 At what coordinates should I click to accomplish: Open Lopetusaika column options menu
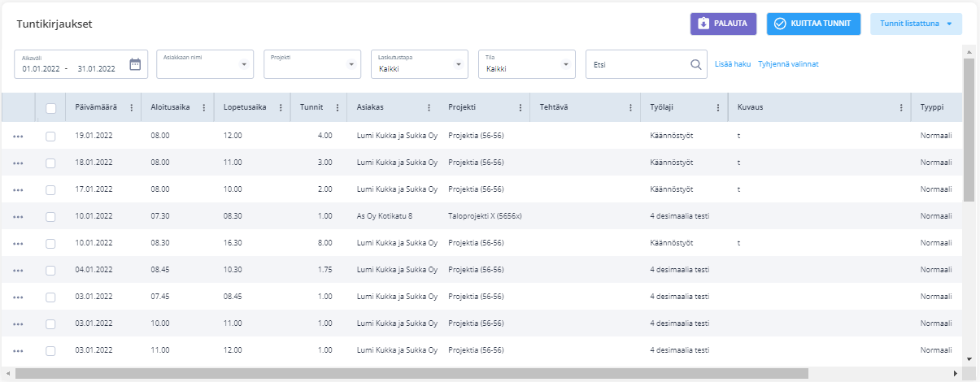pos(281,108)
